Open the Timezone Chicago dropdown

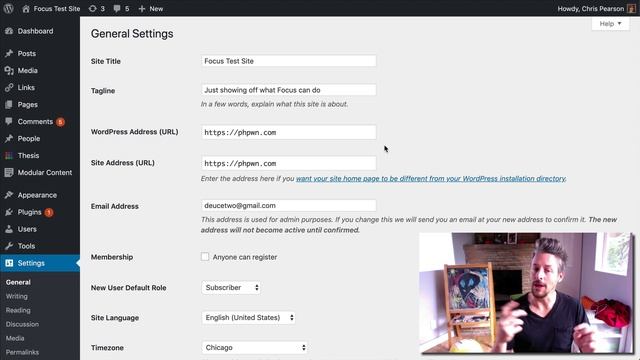254,348
